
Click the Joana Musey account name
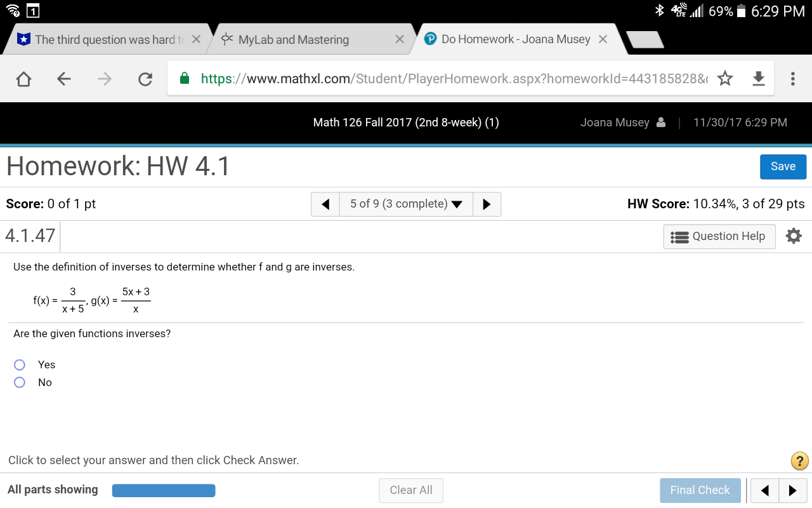[x=615, y=123]
